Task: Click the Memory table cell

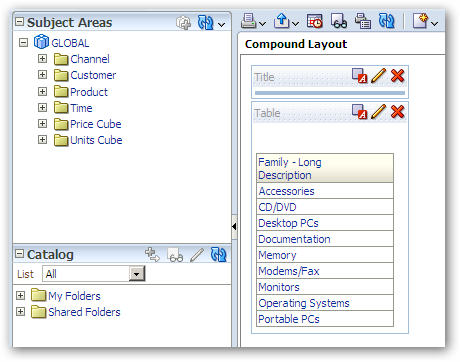Action: click(325, 255)
